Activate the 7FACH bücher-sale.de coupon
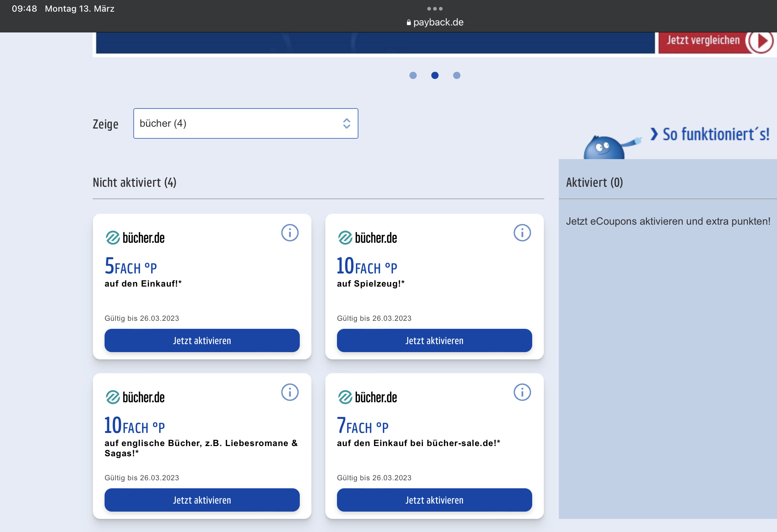This screenshot has height=532, width=777. [x=435, y=500]
